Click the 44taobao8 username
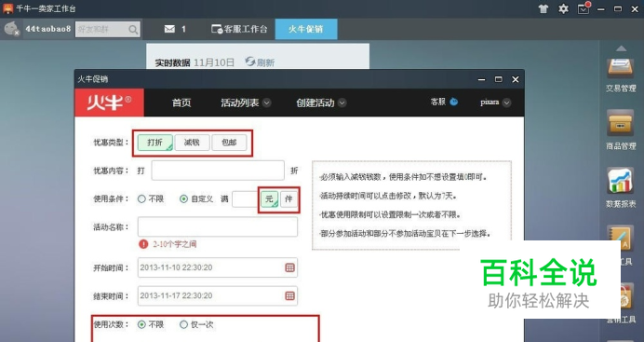Viewport: 644px width, 342px height. [48, 29]
